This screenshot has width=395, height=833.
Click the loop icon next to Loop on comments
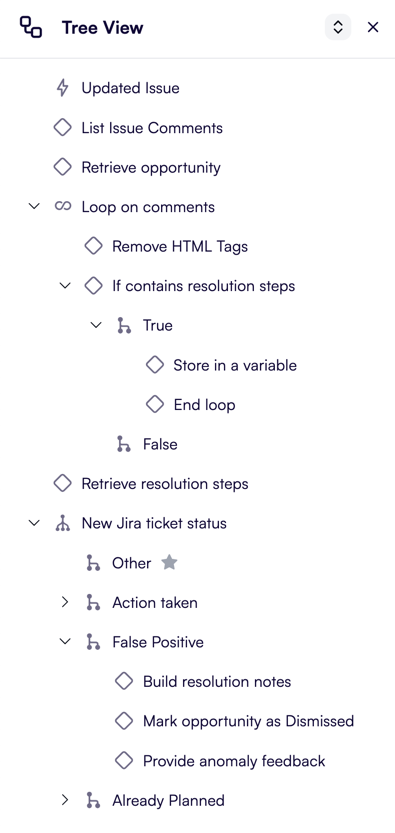click(x=63, y=207)
